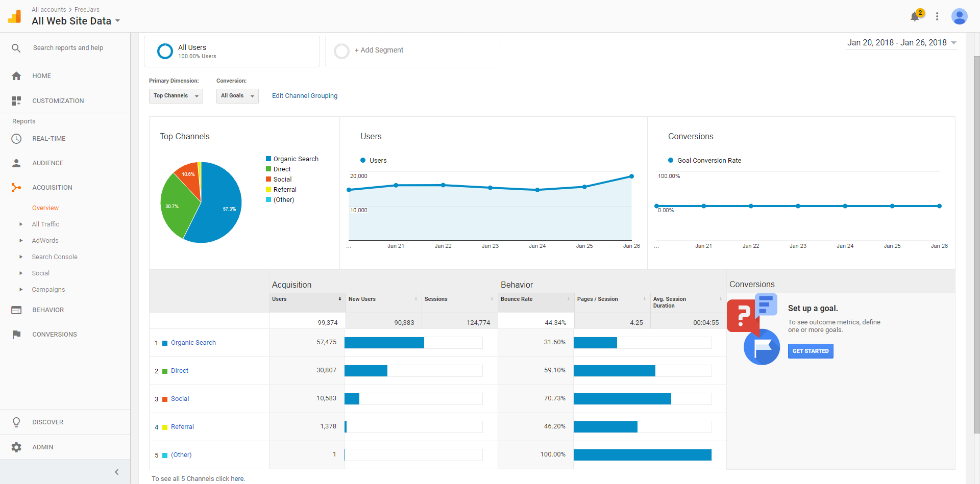Click the notifications bell icon
The width and height of the screenshot is (980, 484).
915,17
